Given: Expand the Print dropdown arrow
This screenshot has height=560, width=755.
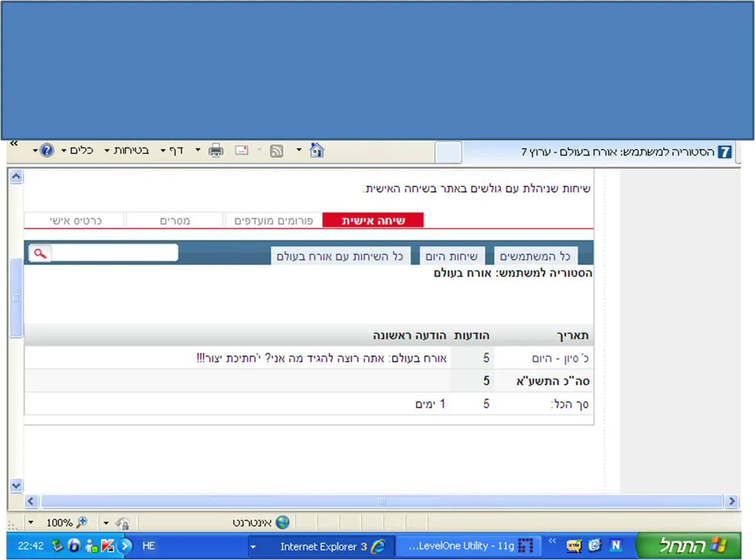Looking at the screenshot, I should [198, 150].
